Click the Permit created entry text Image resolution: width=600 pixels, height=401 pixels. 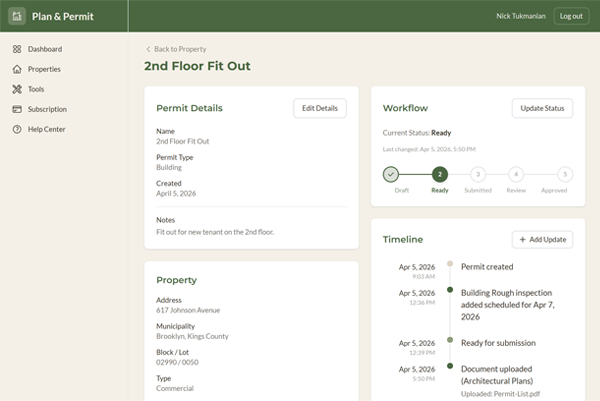tap(487, 267)
